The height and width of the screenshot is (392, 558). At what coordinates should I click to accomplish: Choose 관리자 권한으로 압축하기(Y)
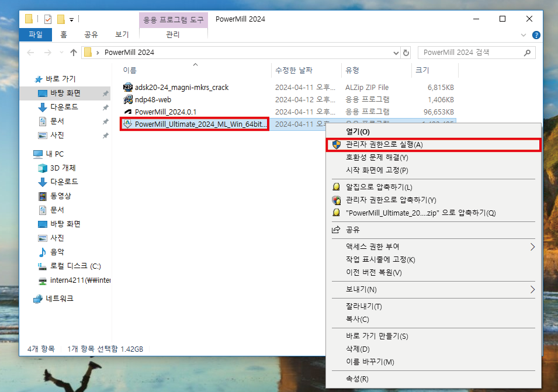[x=434, y=200]
